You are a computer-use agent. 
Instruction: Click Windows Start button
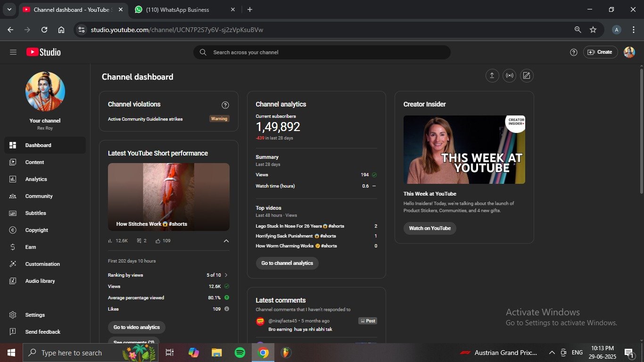(x=11, y=353)
